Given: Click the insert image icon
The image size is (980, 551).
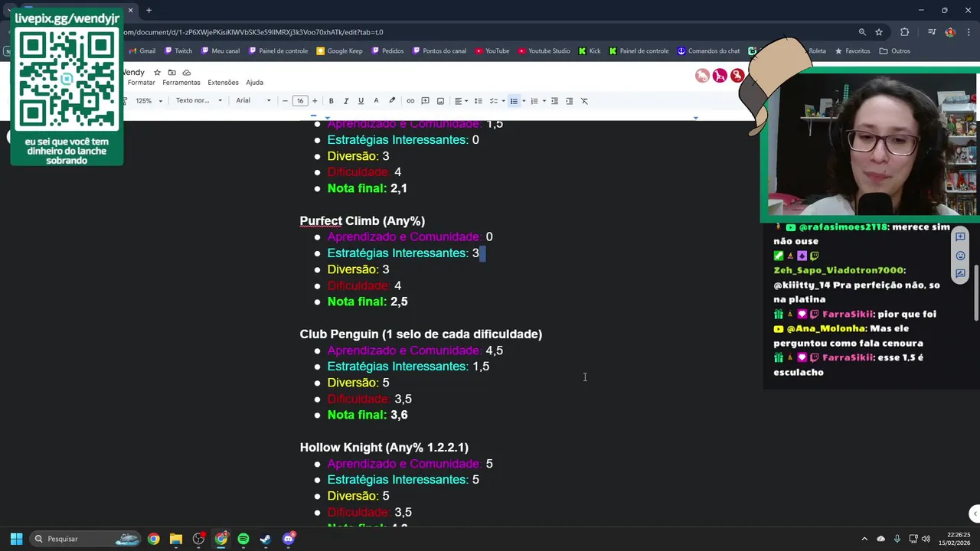Looking at the screenshot, I should click(440, 101).
